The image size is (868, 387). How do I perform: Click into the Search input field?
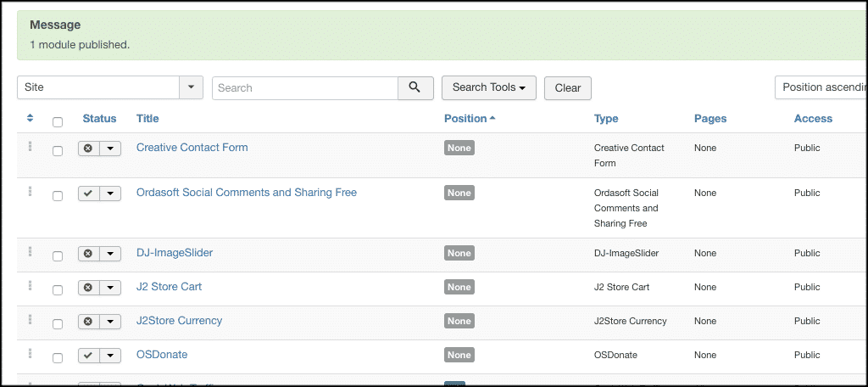click(305, 87)
